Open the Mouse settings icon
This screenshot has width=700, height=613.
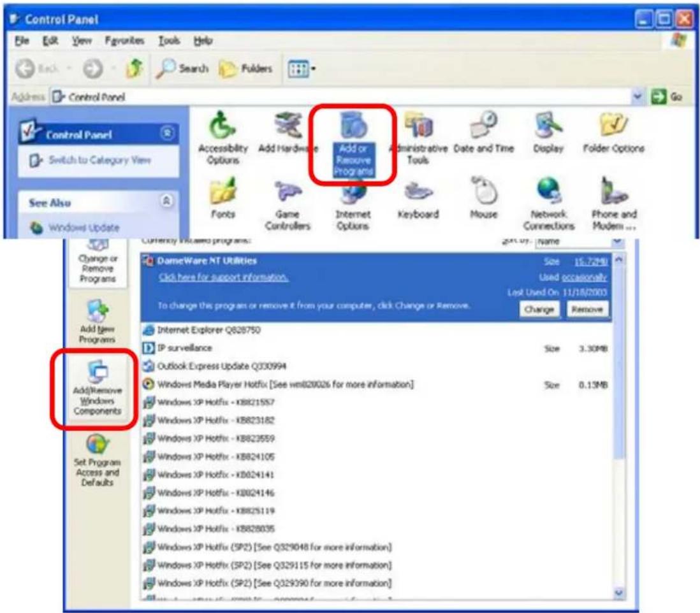pyautogui.click(x=483, y=198)
